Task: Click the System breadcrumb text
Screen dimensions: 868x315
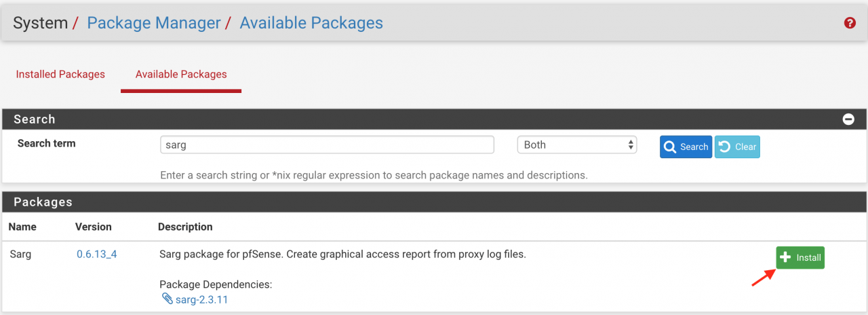Action: click(x=40, y=23)
